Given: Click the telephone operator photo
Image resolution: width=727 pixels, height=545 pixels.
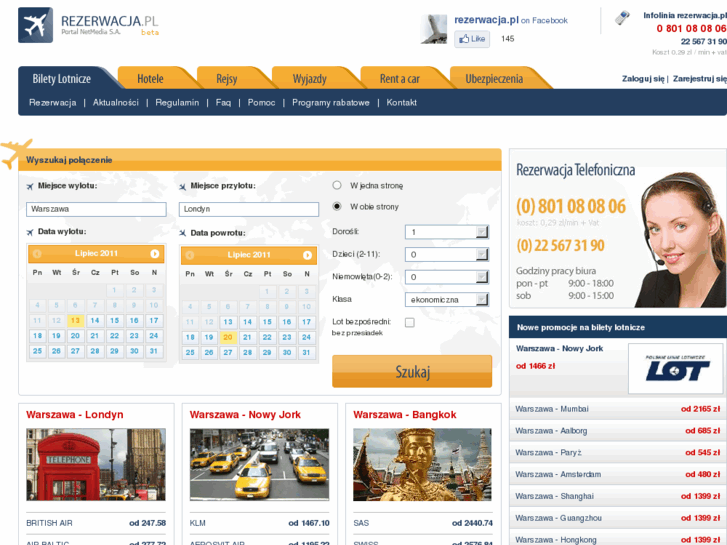Looking at the screenshot, I should point(680,239).
